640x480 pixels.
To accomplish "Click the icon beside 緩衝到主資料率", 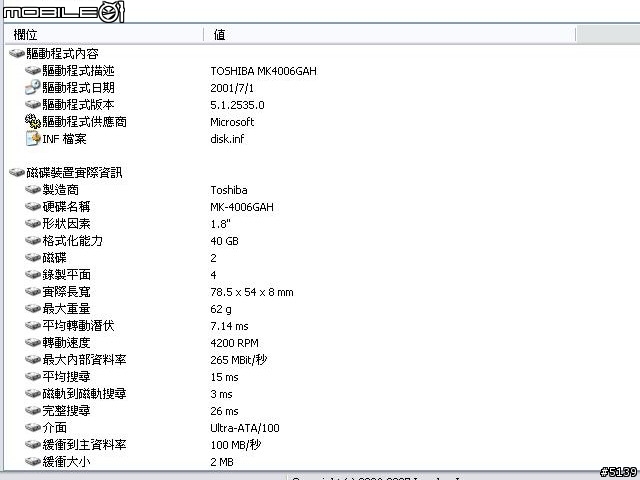I will (33, 444).
